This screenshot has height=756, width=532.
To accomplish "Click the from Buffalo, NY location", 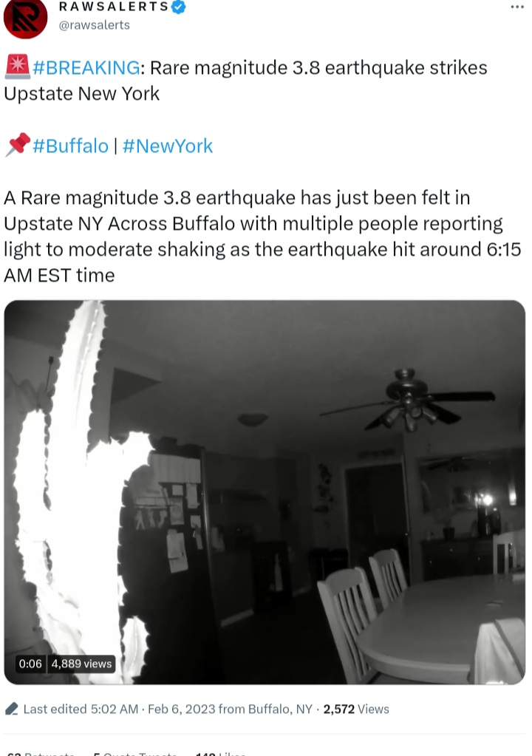I will point(265,709).
